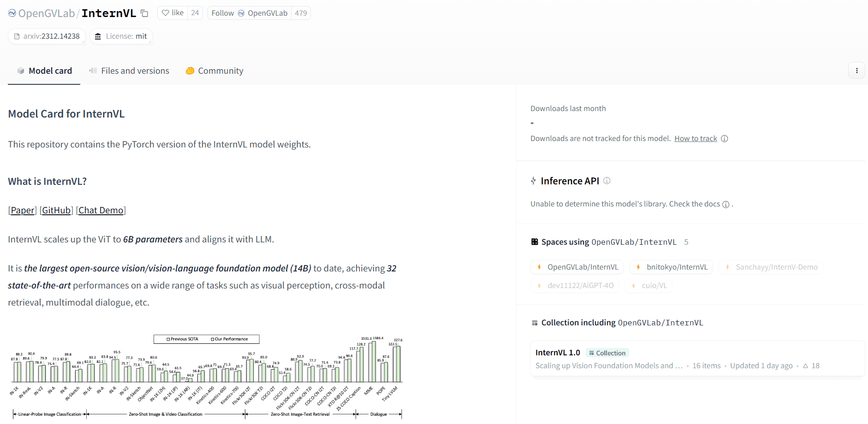Open the Chat Demo link
The image size is (868, 424).
[101, 210]
